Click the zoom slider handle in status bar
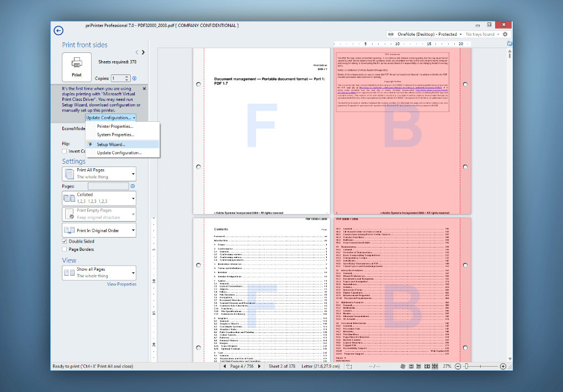The height and width of the screenshot is (392, 563). tap(466, 366)
